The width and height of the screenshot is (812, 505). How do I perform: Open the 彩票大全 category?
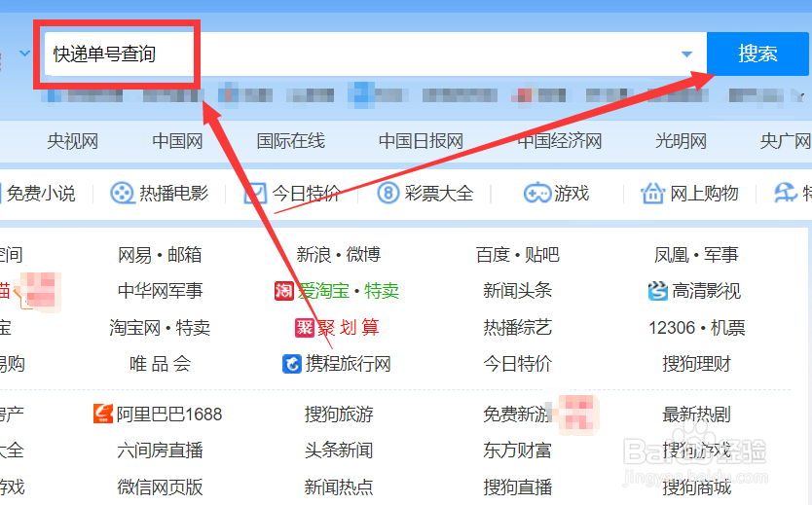click(x=439, y=194)
